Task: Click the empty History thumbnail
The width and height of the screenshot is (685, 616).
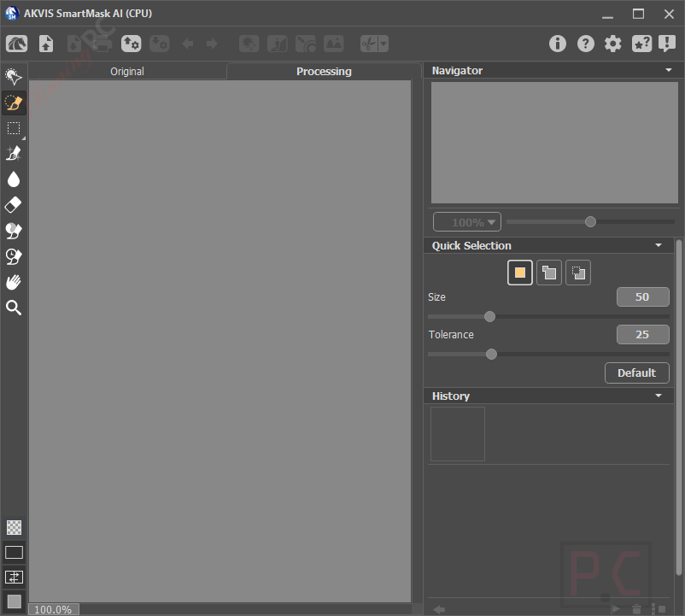Action: tap(458, 434)
